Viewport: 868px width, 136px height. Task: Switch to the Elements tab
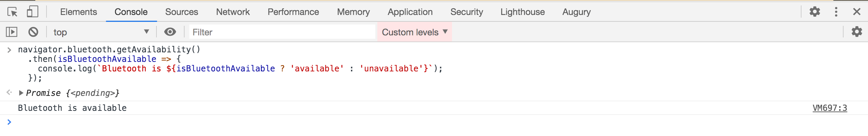coord(78,12)
